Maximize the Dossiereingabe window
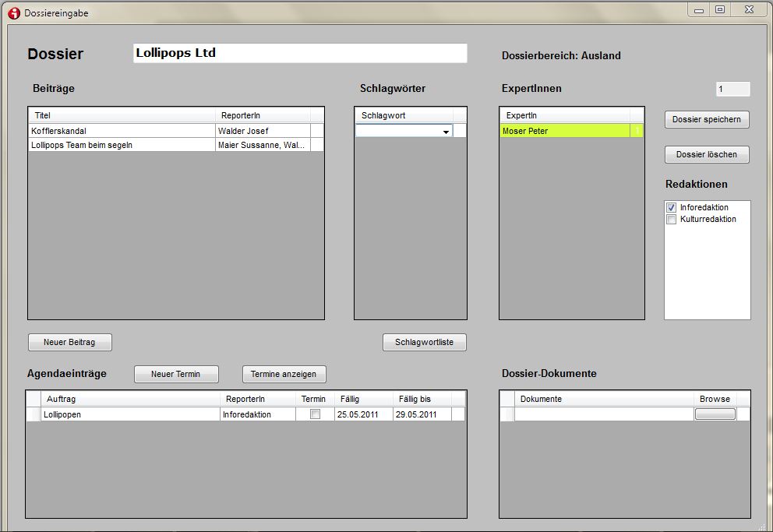773x532 pixels. point(720,9)
